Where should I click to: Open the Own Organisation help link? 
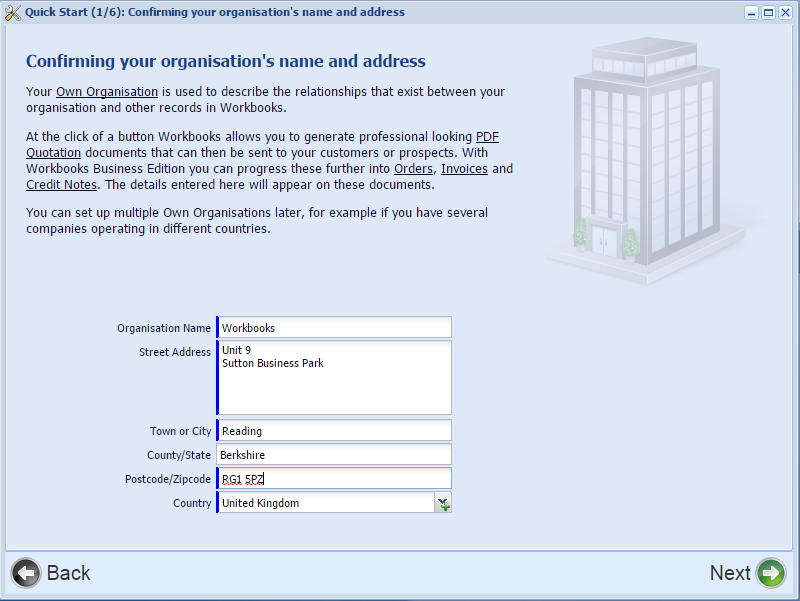tap(107, 92)
